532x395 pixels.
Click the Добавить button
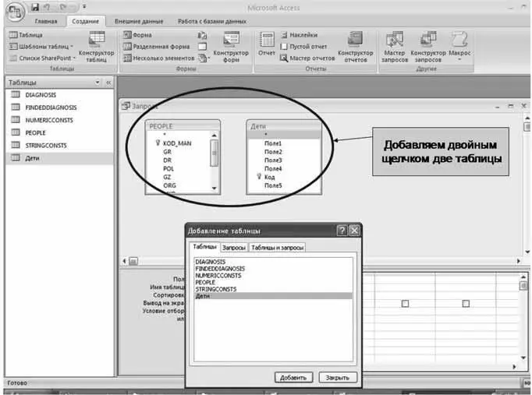(293, 377)
